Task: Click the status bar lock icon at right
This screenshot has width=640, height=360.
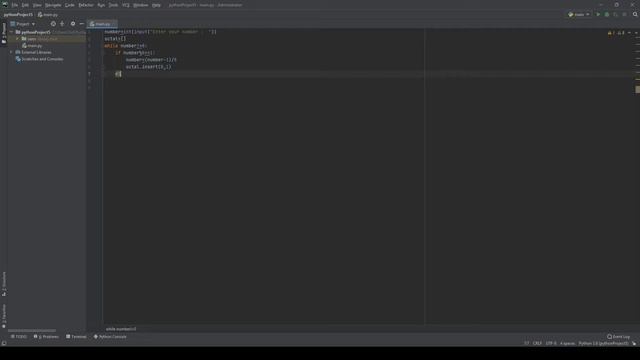Action: tap(634, 343)
